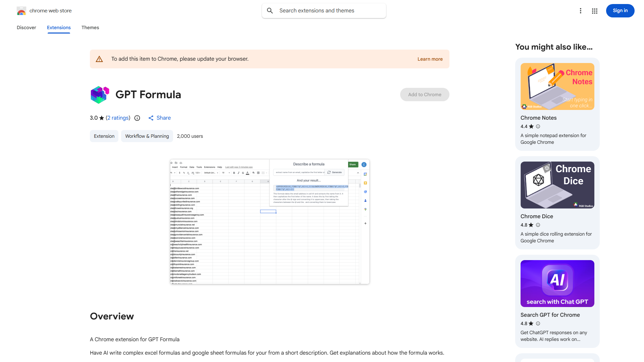Open the GPT Formula screenshot preview
Screen dimensions: 644x362
(269, 221)
